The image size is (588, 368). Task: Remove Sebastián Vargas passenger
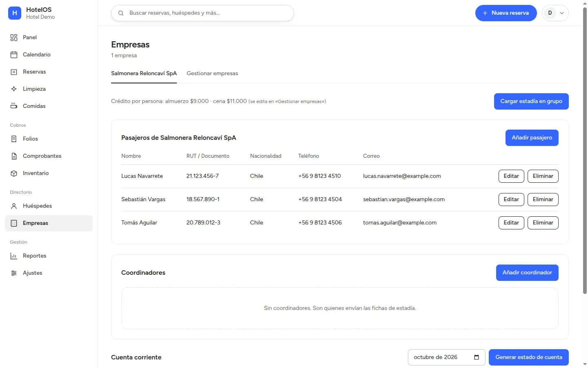tap(543, 200)
